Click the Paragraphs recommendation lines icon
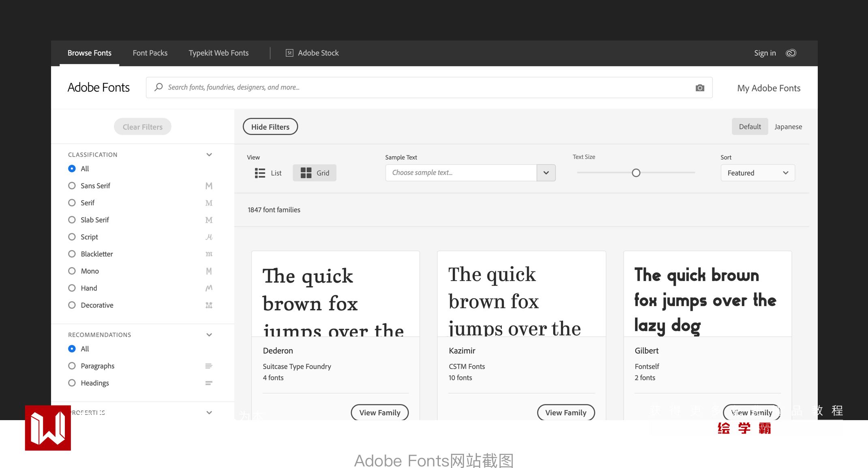 (x=209, y=366)
